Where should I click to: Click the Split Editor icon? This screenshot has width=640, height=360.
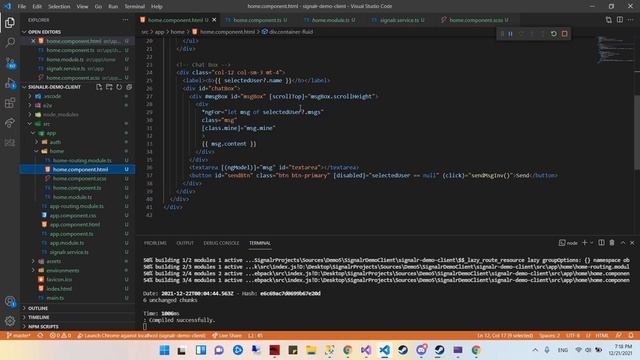[x=620, y=20]
